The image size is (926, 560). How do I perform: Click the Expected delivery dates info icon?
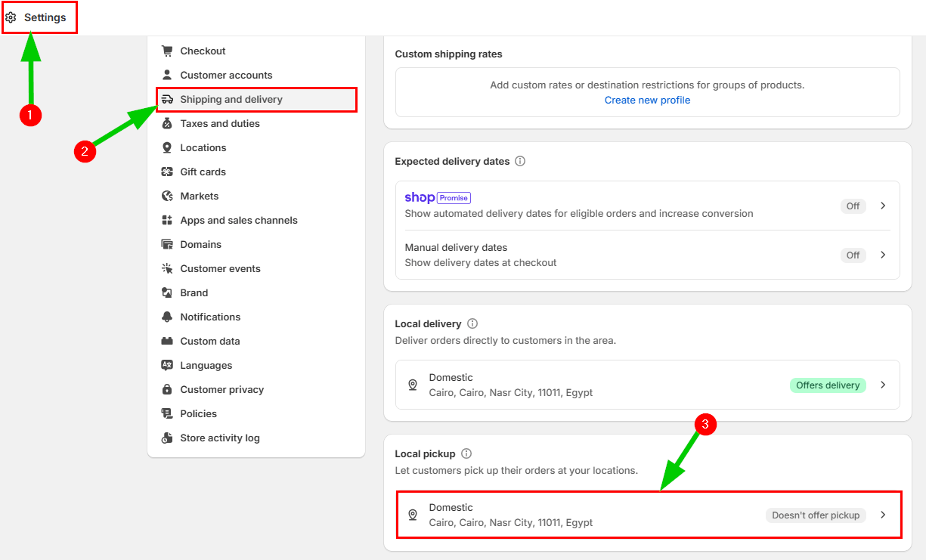(520, 161)
